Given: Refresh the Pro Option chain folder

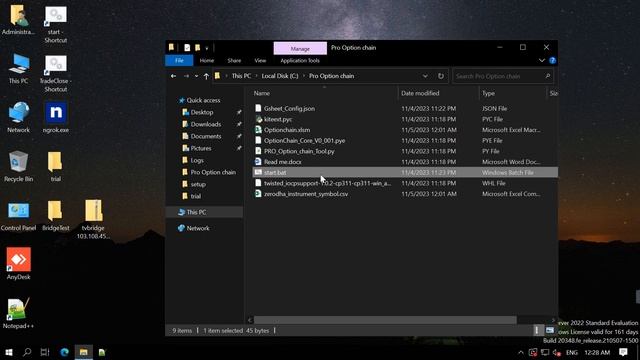Looking at the screenshot, I should point(441,76).
